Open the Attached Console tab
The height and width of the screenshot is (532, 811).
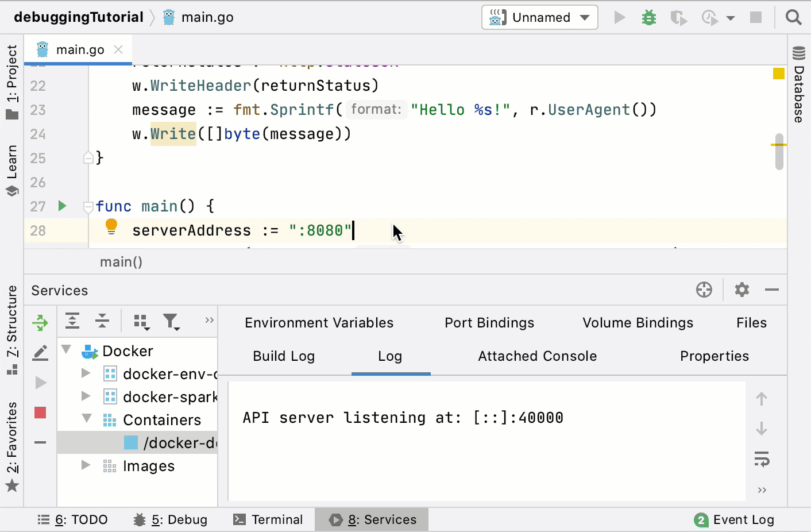coord(536,356)
